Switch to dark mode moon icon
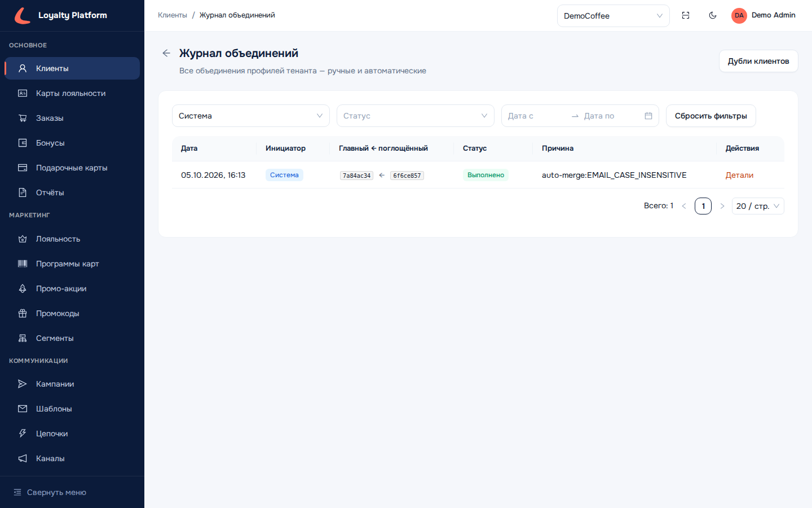The image size is (812, 508). pyautogui.click(x=713, y=15)
